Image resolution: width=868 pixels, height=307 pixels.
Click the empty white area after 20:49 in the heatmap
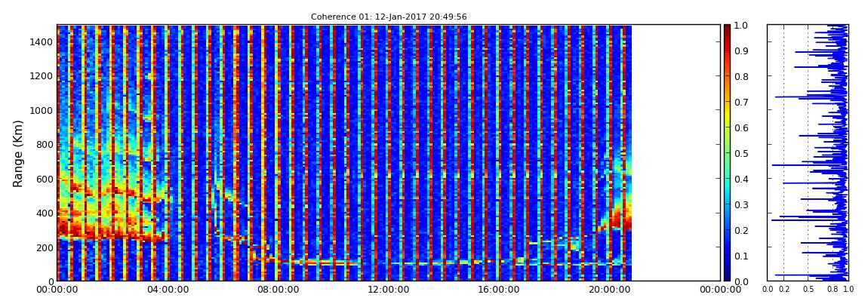(x=676, y=152)
